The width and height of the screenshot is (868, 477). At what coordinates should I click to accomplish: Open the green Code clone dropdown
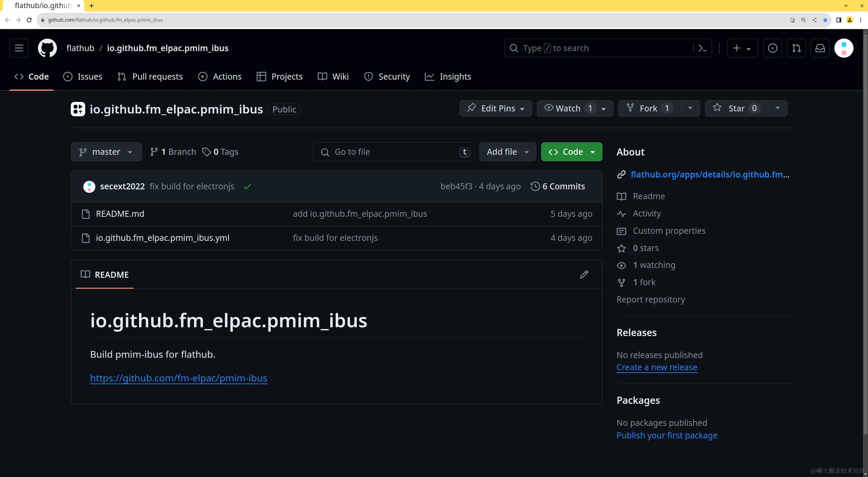pyautogui.click(x=572, y=152)
